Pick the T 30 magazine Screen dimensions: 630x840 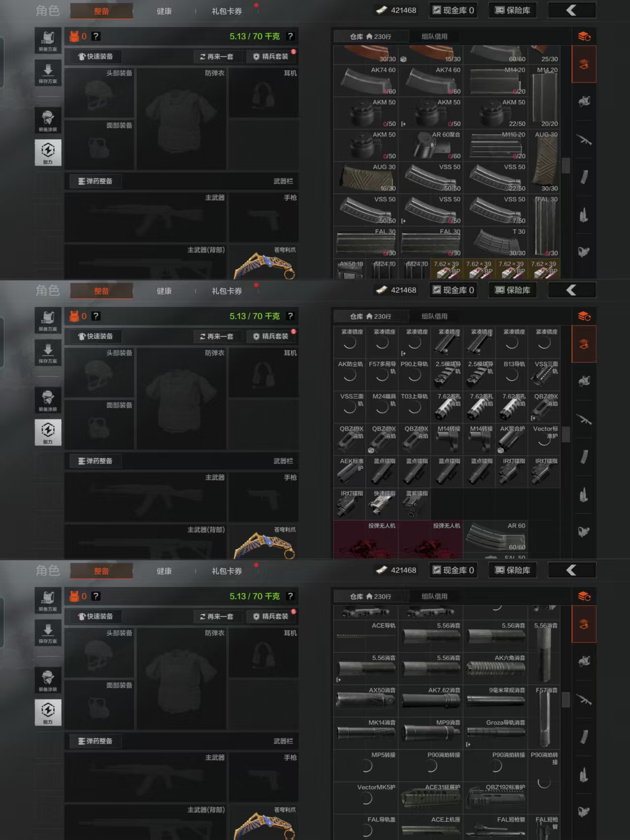click(496, 242)
